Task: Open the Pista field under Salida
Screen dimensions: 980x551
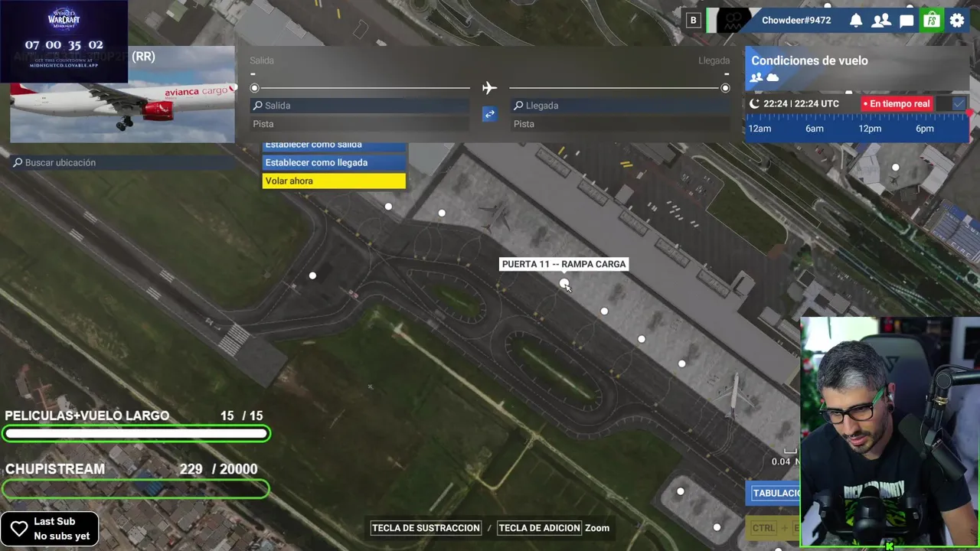Action: pos(360,124)
